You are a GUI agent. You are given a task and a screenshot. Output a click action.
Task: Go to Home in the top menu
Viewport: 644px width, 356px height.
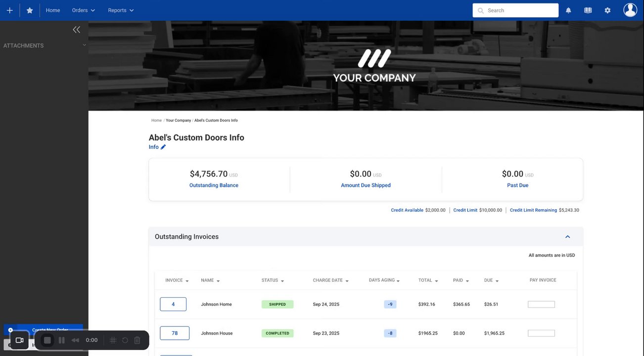pos(53,10)
